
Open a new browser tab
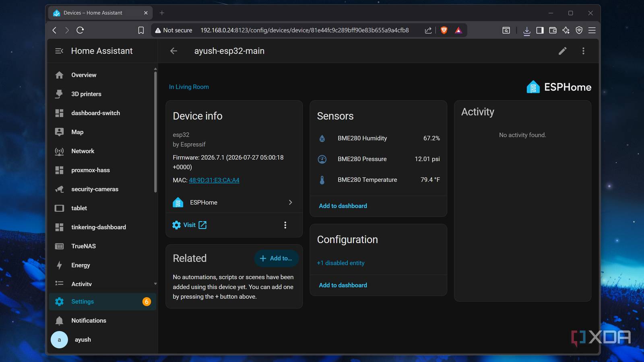(x=162, y=13)
